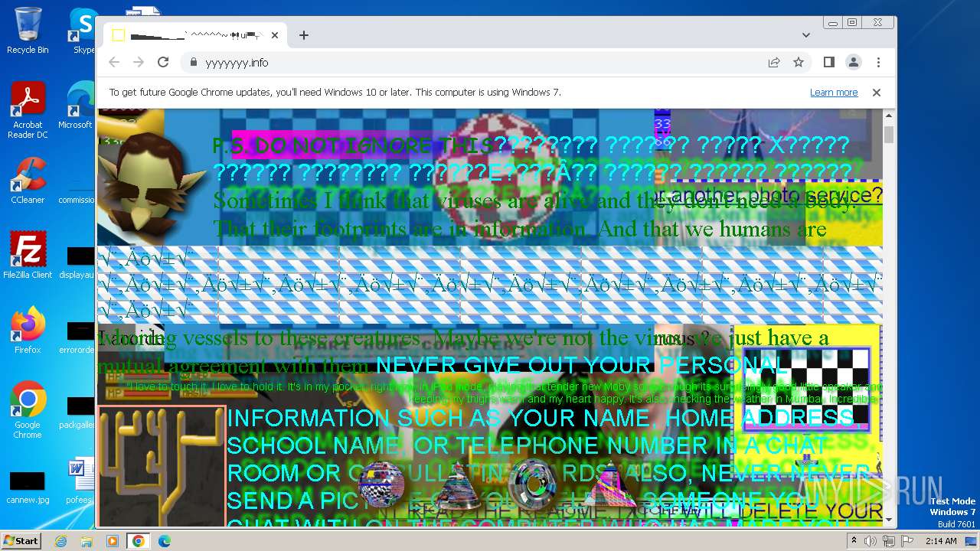Open Google Chrome desktop shortcut
980x551 pixels.
tap(28, 410)
